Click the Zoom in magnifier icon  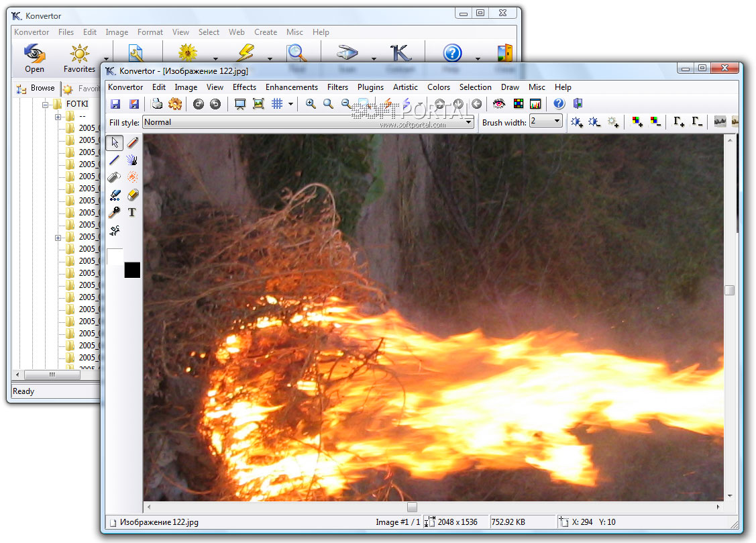point(311,103)
